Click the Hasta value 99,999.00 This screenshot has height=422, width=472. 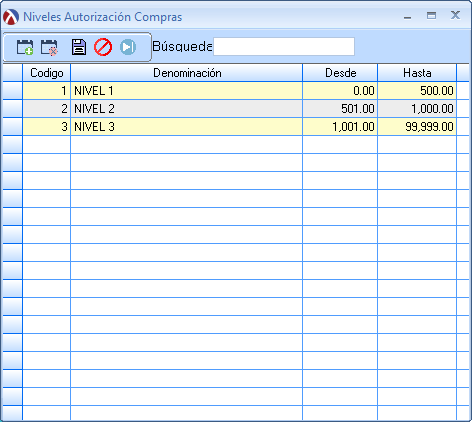click(x=417, y=127)
